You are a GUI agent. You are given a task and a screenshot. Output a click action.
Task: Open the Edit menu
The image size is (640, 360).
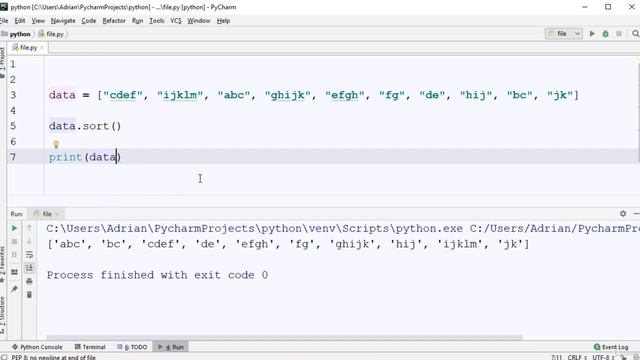[20, 21]
